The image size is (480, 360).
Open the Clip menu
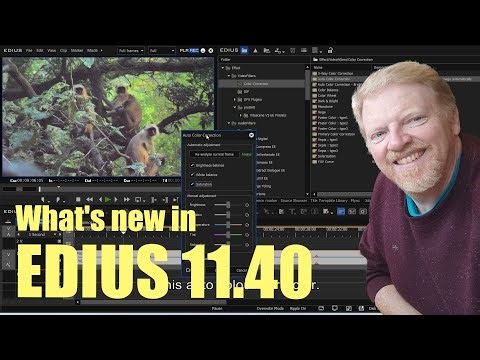pyautogui.click(x=63, y=50)
